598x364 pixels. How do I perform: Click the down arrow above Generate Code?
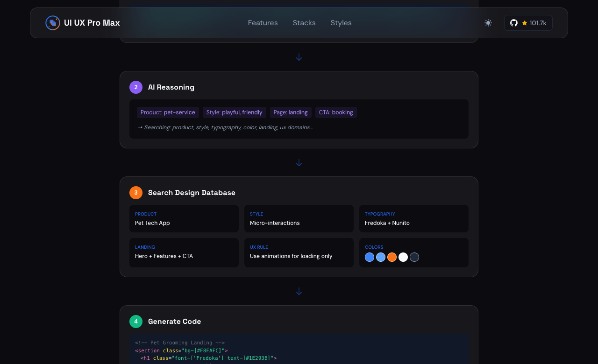pyautogui.click(x=299, y=291)
